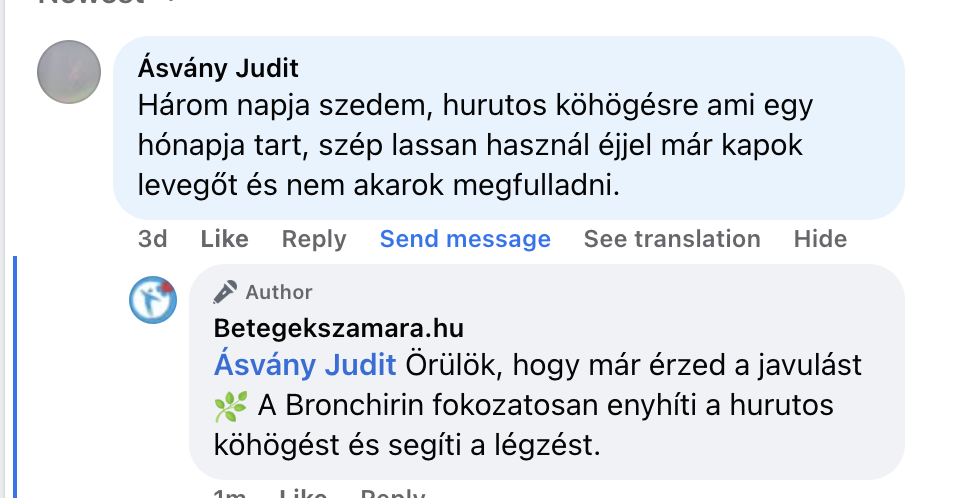Click the green herb emoji in reply
This screenshot has width=978, height=498.
click(x=231, y=406)
